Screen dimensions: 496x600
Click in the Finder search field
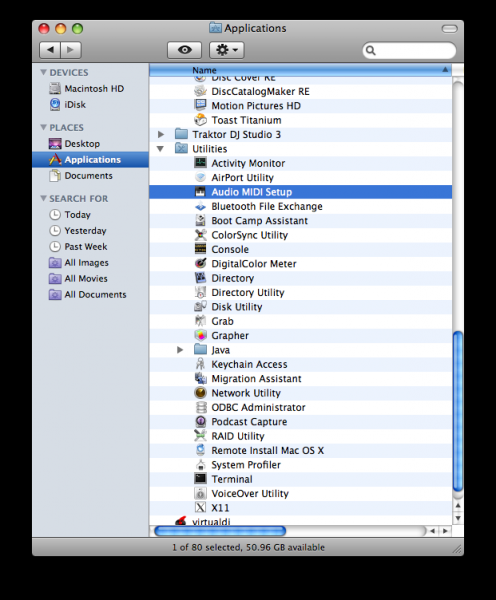pos(409,50)
